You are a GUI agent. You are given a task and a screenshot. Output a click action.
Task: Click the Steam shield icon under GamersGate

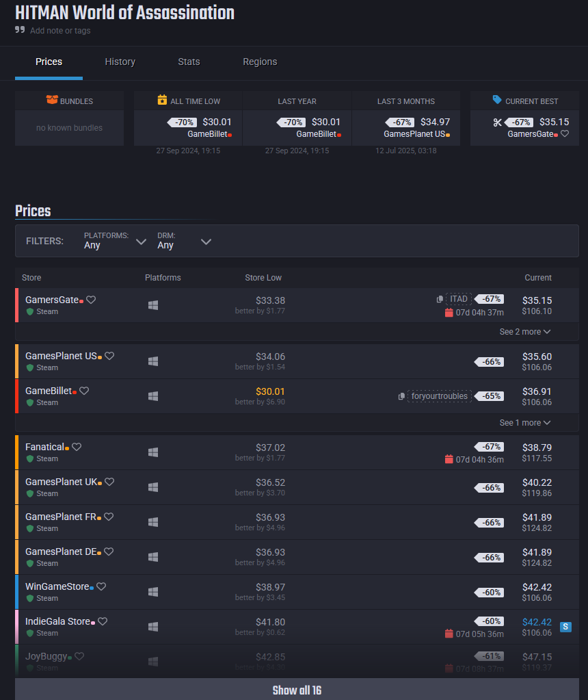(x=30, y=311)
